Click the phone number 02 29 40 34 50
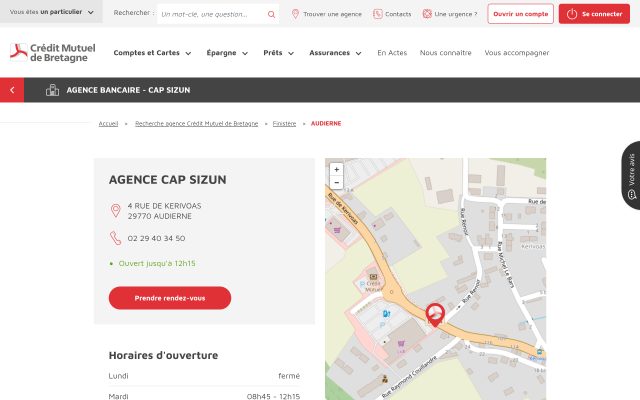The height and width of the screenshot is (400, 640). [x=156, y=238]
